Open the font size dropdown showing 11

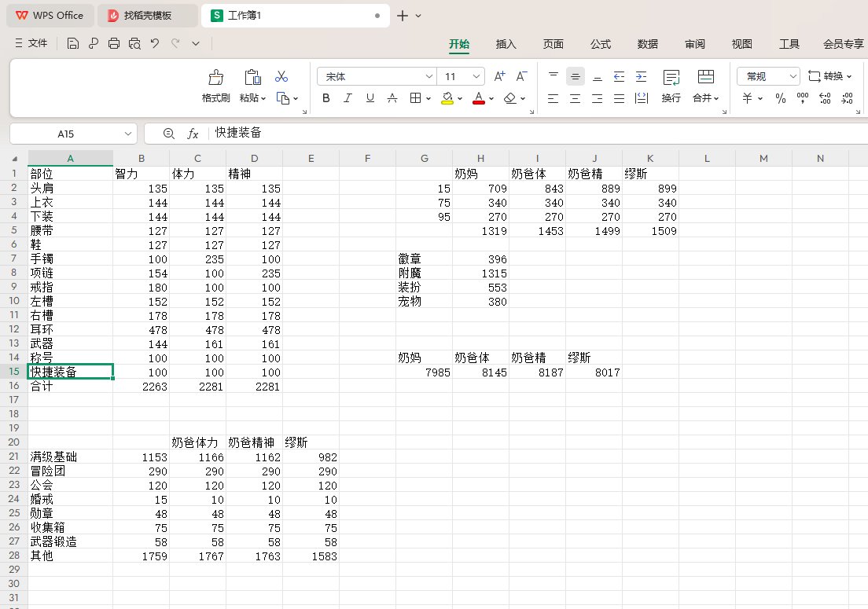[476, 76]
